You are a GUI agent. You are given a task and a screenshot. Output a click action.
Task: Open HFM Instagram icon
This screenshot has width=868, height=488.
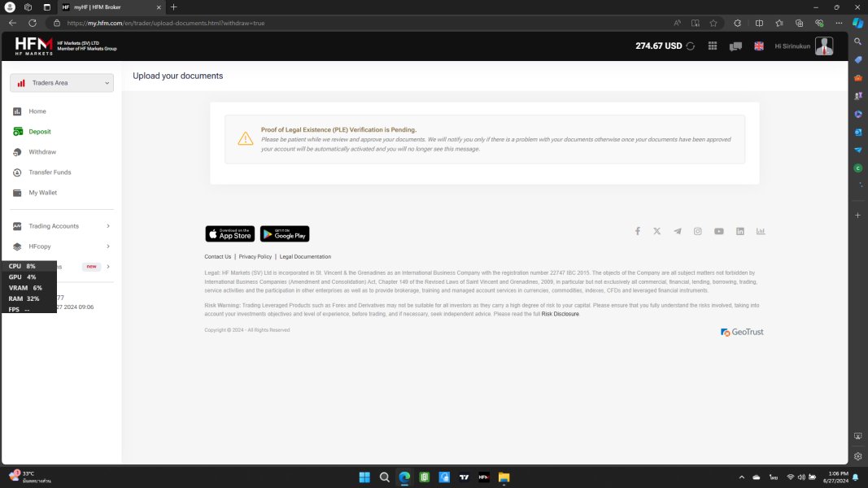(x=697, y=231)
